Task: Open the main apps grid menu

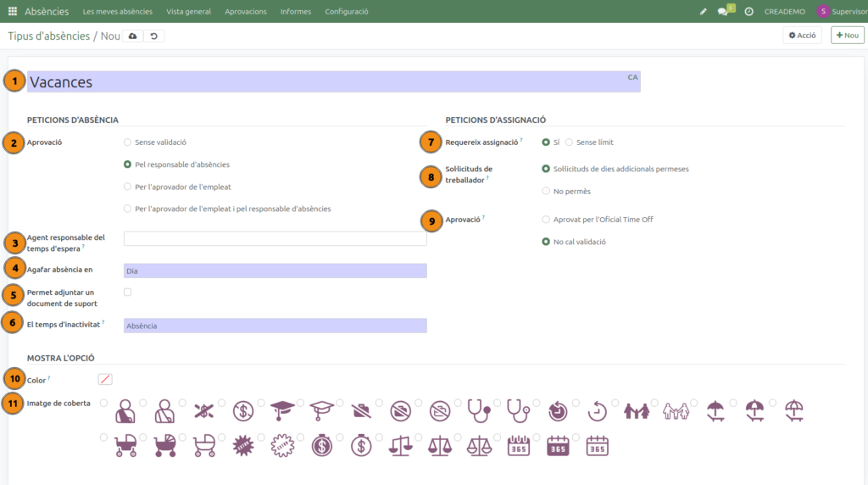Action: click(x=12, y=12)
